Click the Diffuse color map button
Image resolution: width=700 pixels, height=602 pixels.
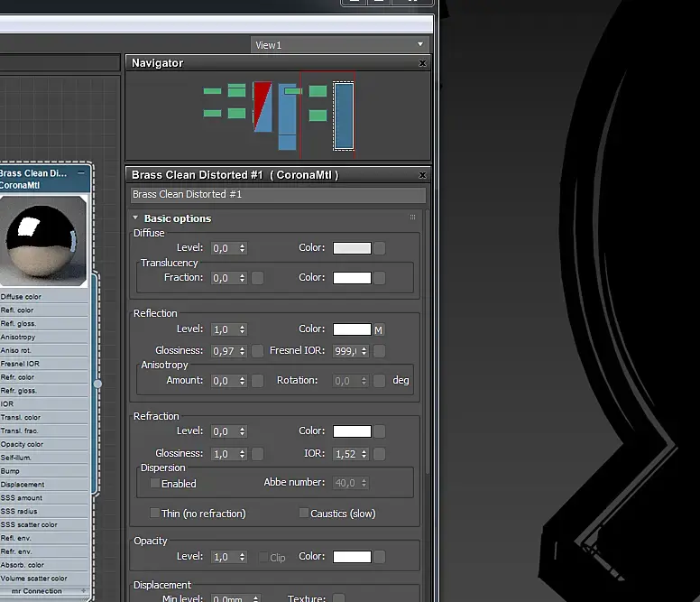pos(380,248)
